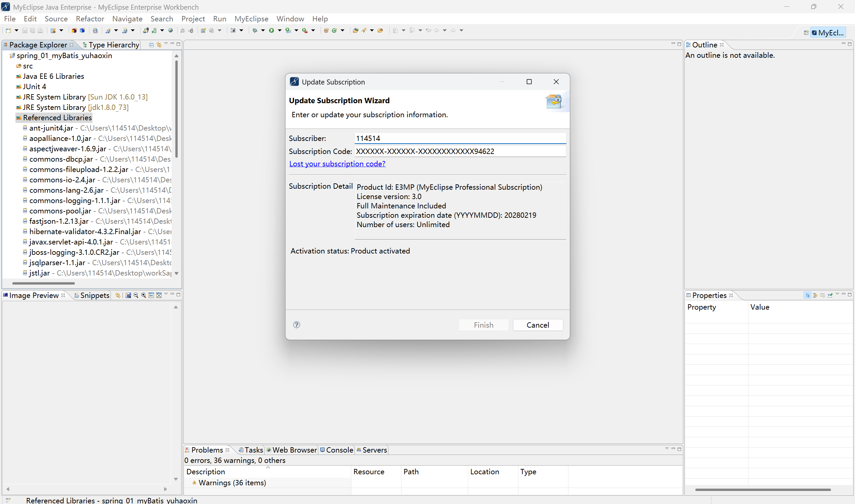Viewport: 855px width, 504px height.
Task: Click the Open Type folder icon
Action: coord(355,31)
